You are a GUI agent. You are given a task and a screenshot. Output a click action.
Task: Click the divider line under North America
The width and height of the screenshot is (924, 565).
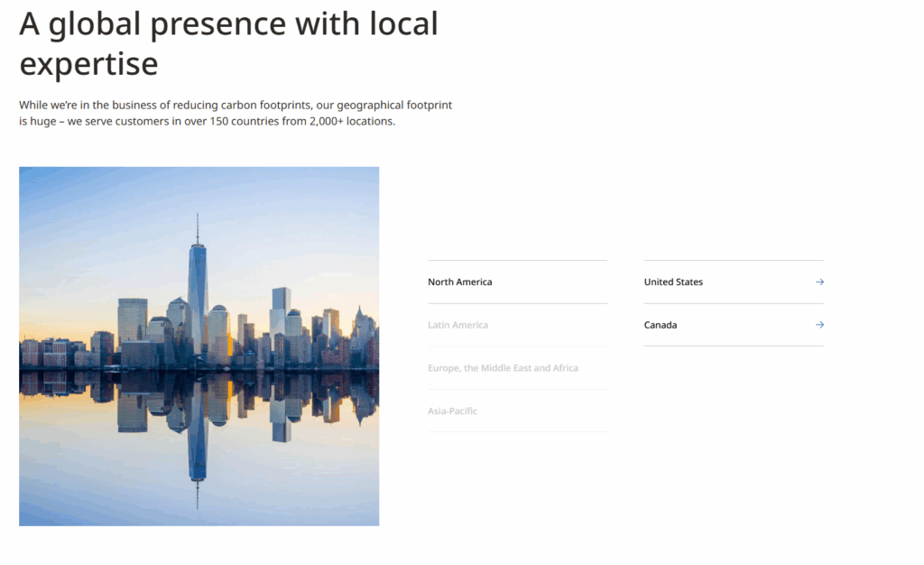click(517, 303)
